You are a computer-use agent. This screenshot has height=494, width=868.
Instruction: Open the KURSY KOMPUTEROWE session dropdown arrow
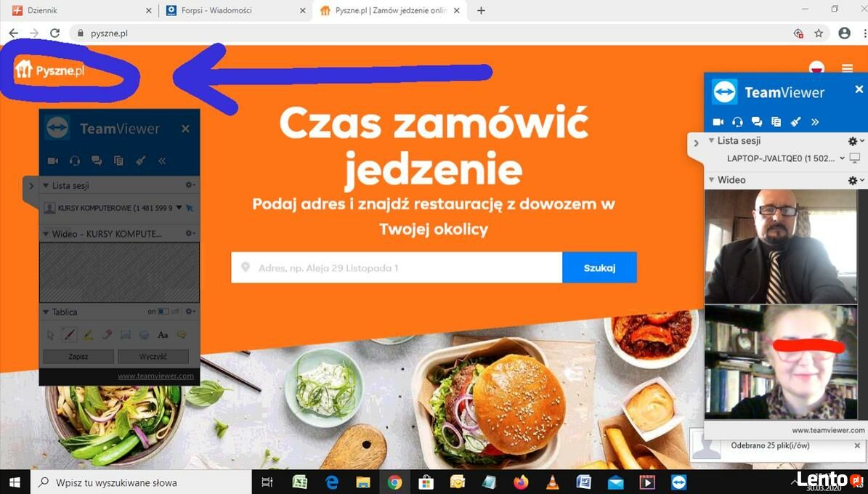(179, 208)
